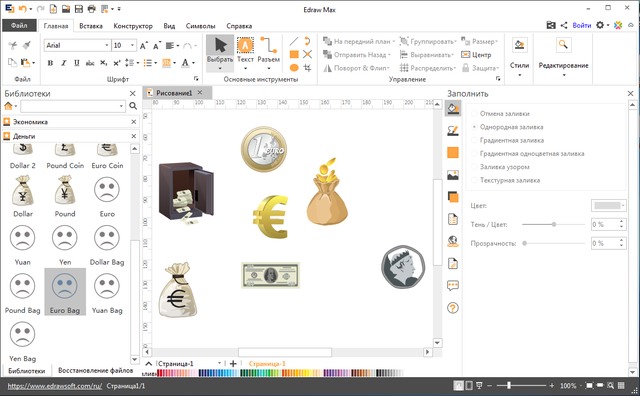
Task: Select the Euro Bag library symbol
Action: point(65,292)
